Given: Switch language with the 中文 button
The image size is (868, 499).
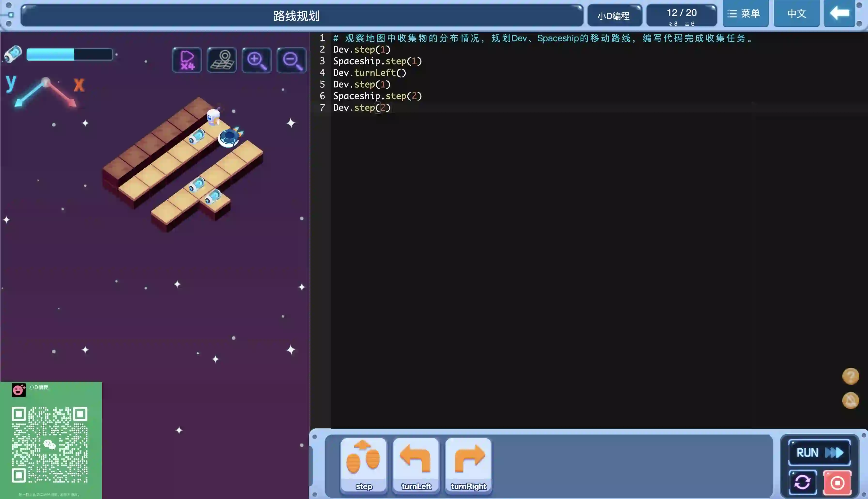Looking at the screenshot, I should tap(796, 14).
